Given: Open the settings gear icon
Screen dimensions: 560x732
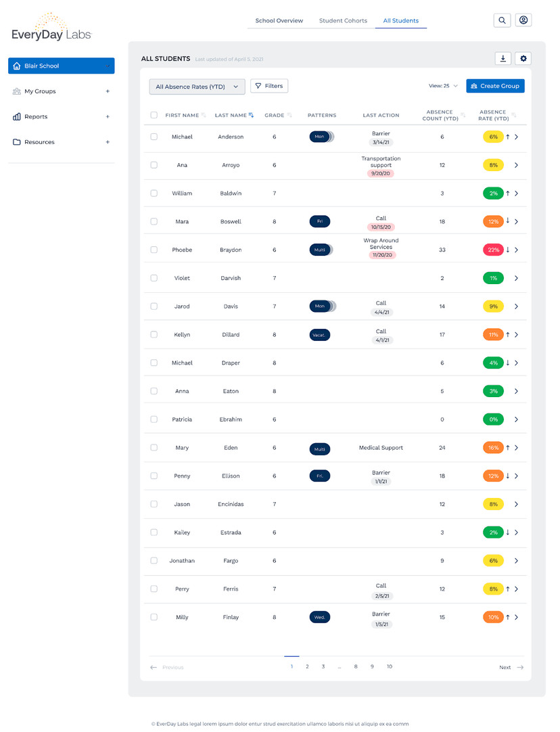Looking at the screenshot, I should (523, 59).
